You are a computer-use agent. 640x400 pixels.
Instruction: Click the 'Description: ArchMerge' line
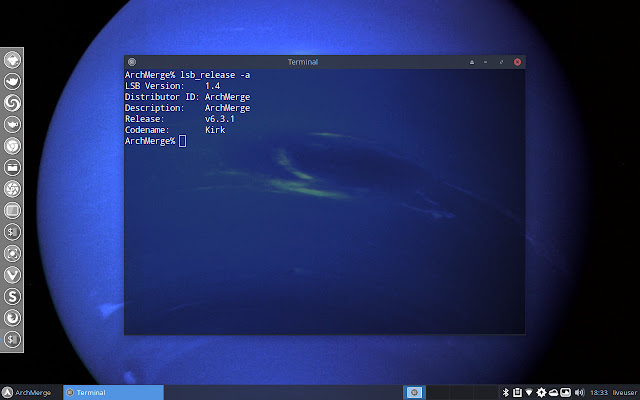[187, 108]
